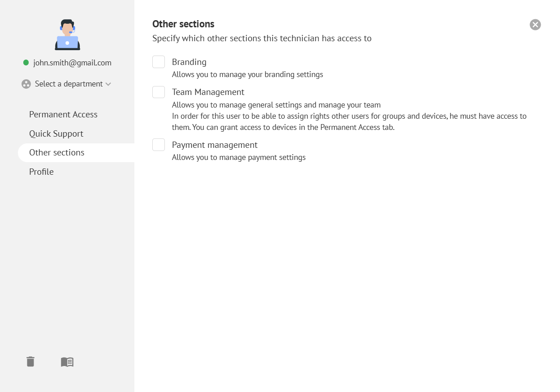Click the john.smith@gmail.com email address
560x392 pixels.
[x=72, y=63]
